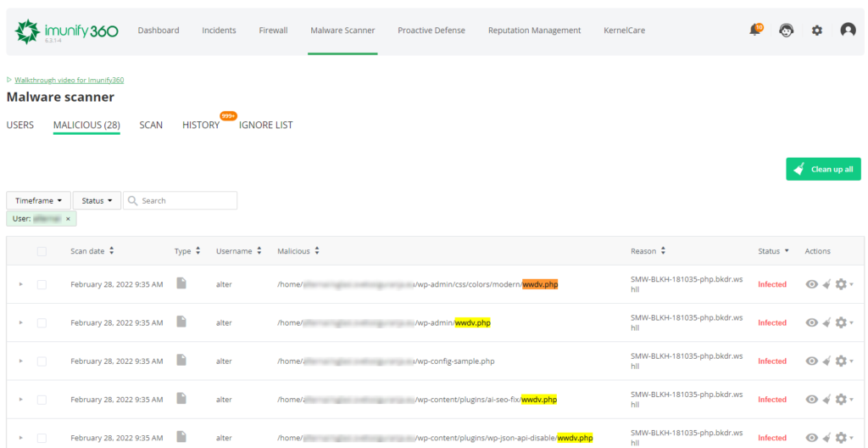Screen dimensions: 868x448
Task: Remove the User filter chip
Action: pos(68,219)
